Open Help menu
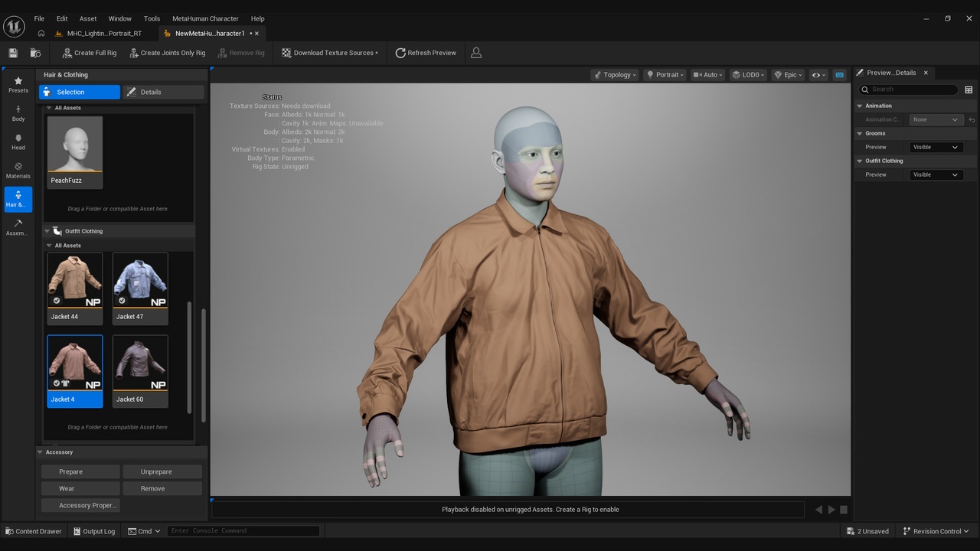This screenshot has height=551, width=980. click(x=258, y=18)
